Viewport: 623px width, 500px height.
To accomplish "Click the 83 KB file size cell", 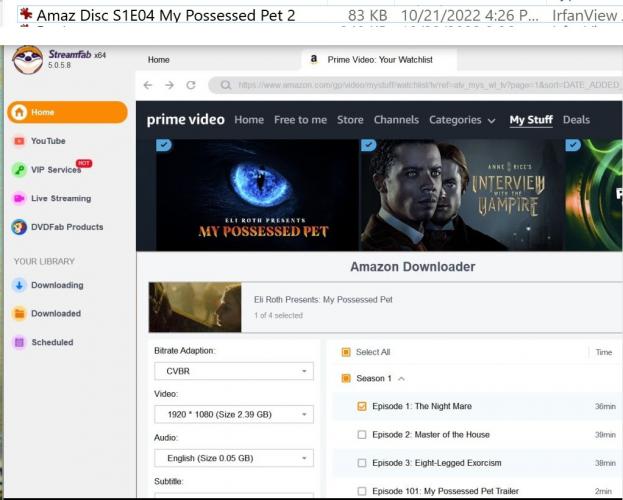I will (368, 16).
